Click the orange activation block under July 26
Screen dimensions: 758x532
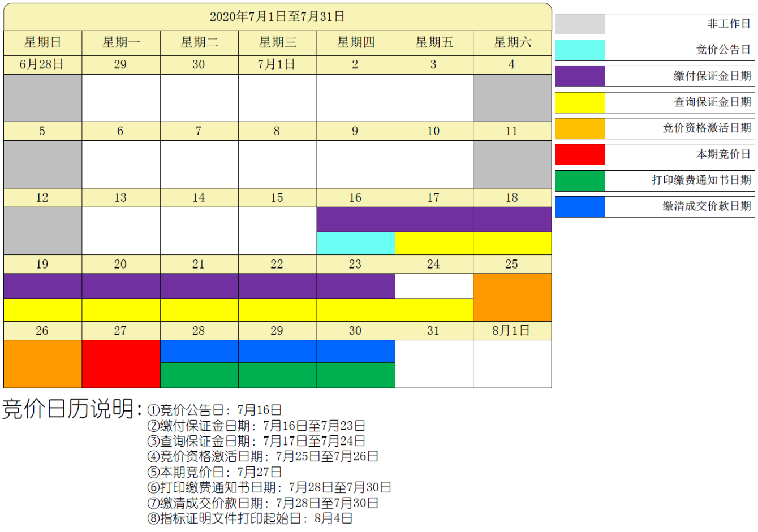tap(43, 364)
